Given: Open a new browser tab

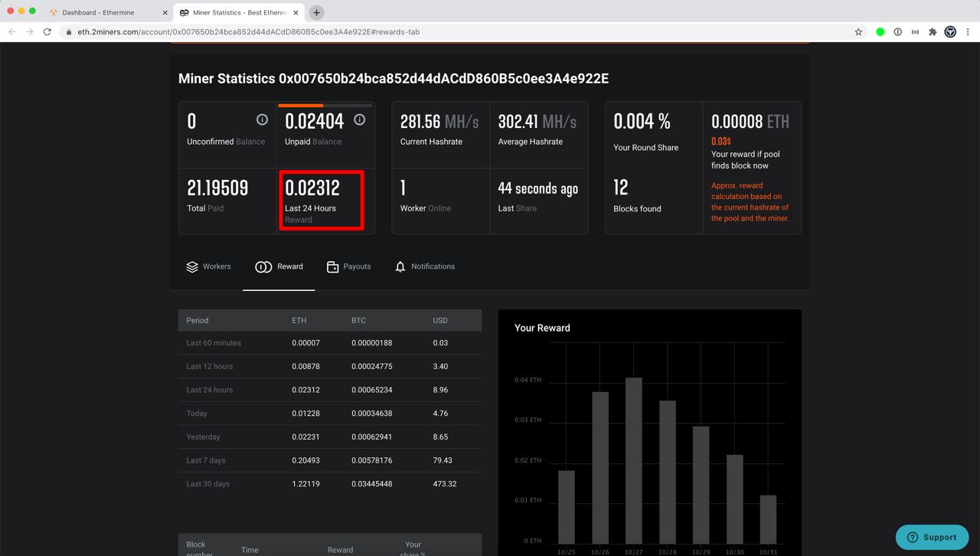Looking at the screenshot, I should (316, 12).
